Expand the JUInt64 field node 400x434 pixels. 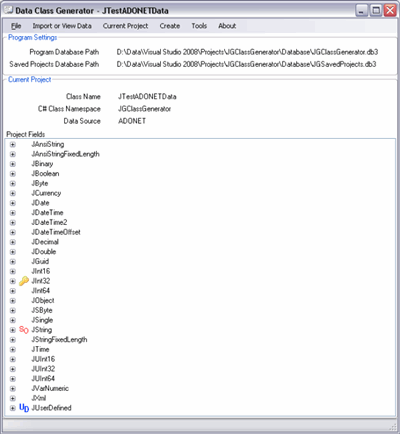coord(13,379)
